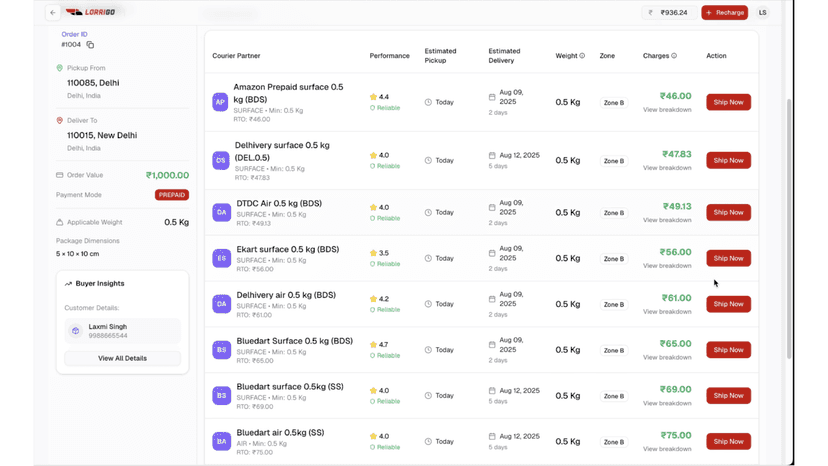Click the Order ID label

click(x=74, y=34)
